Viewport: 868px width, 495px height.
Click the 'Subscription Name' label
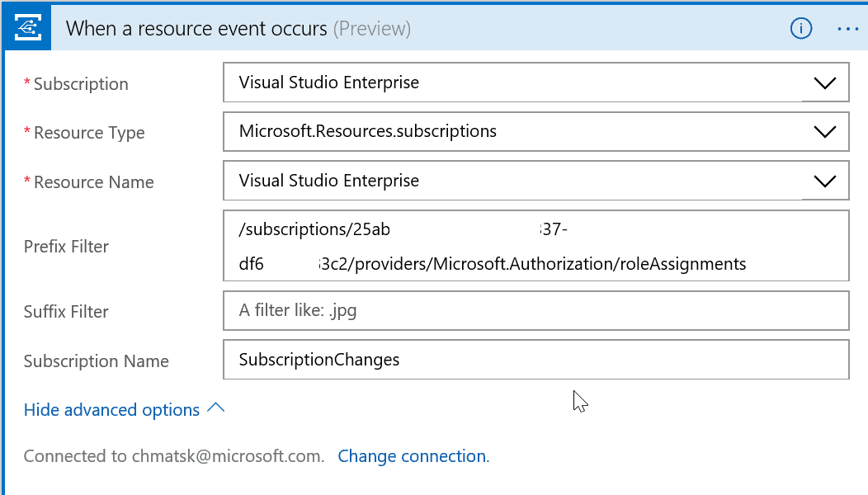click(x=97, y=361)
